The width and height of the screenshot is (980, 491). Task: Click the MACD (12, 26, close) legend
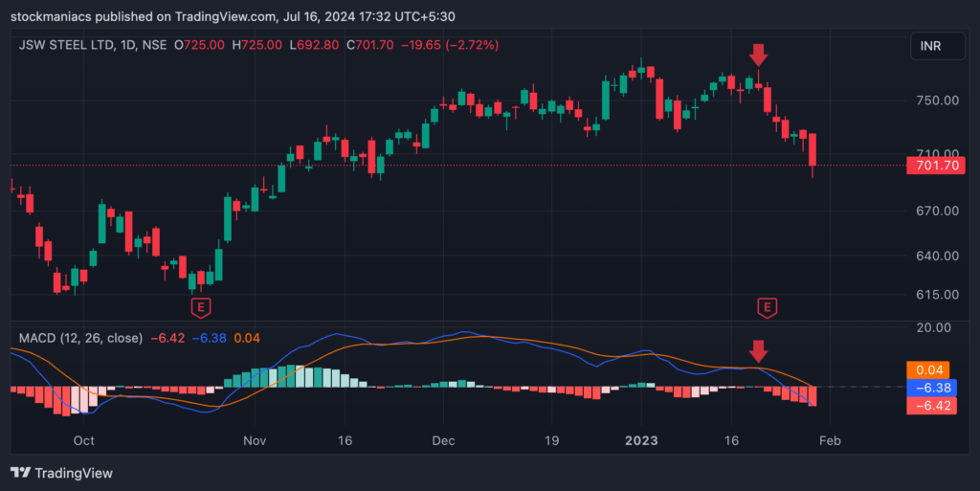pos(80,338)
